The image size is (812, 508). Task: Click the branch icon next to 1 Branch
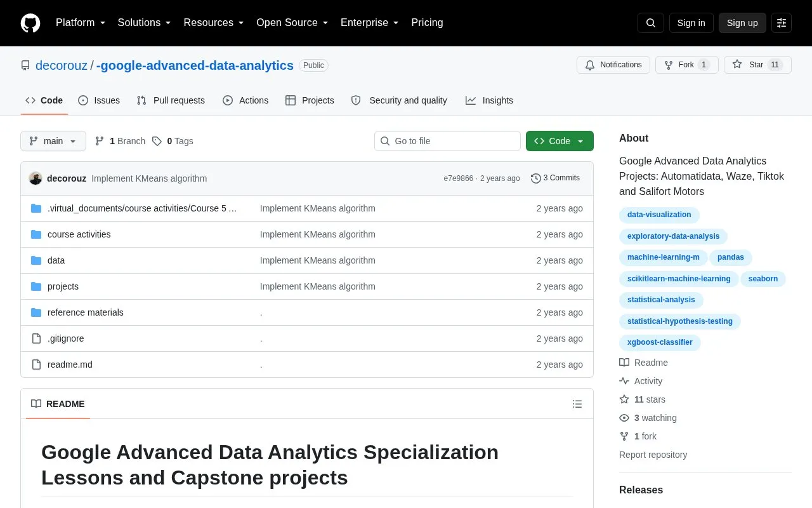tap(100, 141)
